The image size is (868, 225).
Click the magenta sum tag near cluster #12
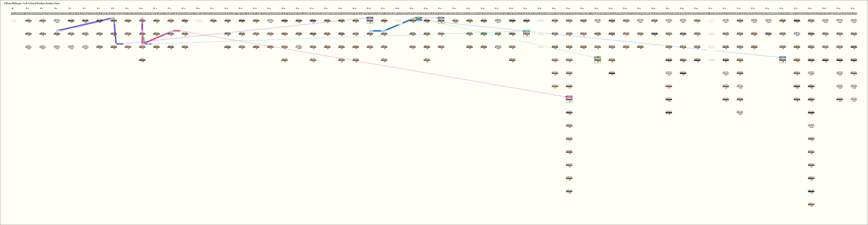[x=177, y=31]
